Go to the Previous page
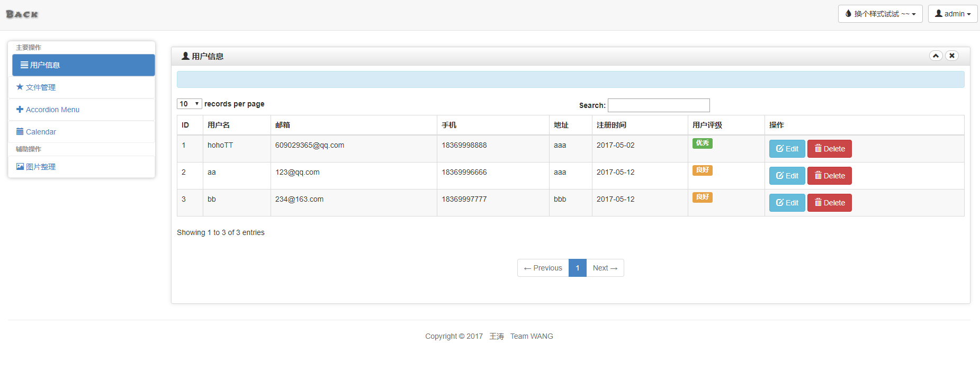 pyautogui.click(x=543, y=268)
